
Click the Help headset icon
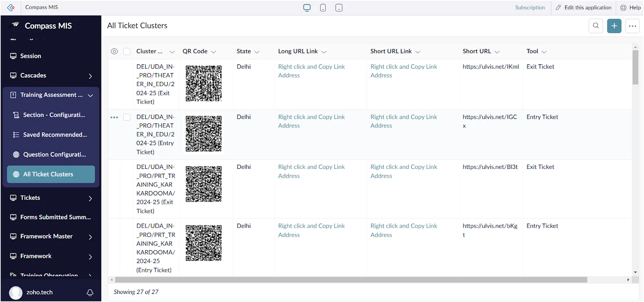pyautogui.click(x=623, y=8)
